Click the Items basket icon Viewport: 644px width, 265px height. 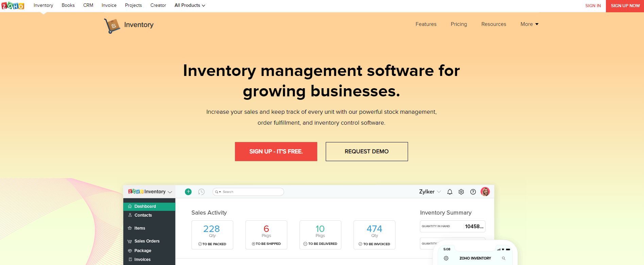[130, 228]
